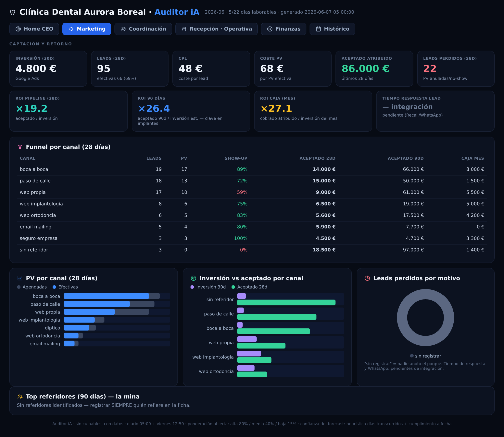Sort table by ACEPTADO 28D column header
The image size is (504, 437).
pyautogui.click(x=317, y=158)
